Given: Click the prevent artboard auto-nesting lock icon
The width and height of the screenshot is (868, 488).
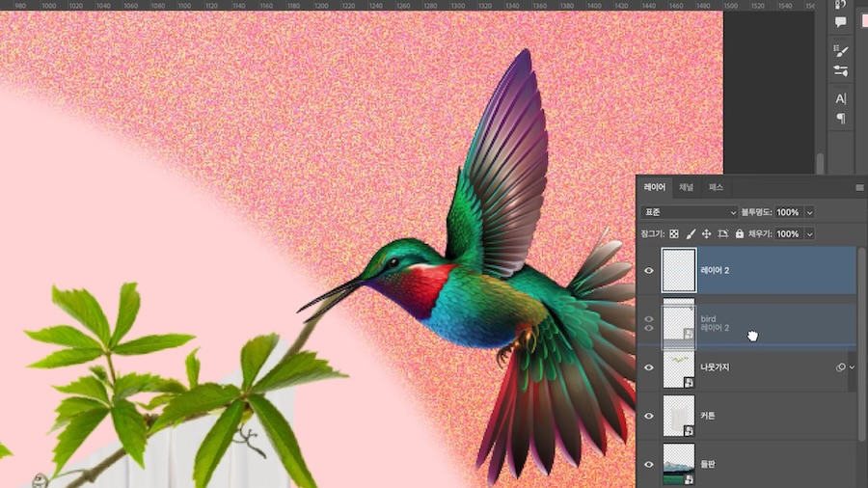Looking at the screenshot, I should coord(723,234).
